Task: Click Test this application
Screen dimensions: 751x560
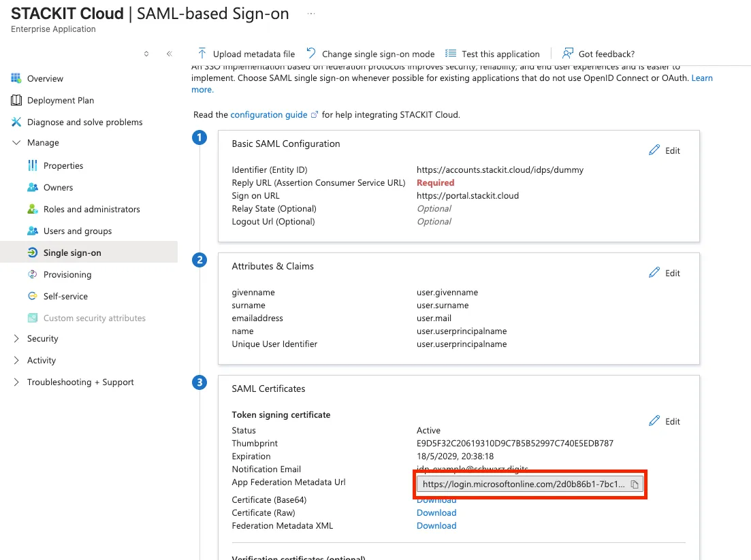Action: pos(500,54)
